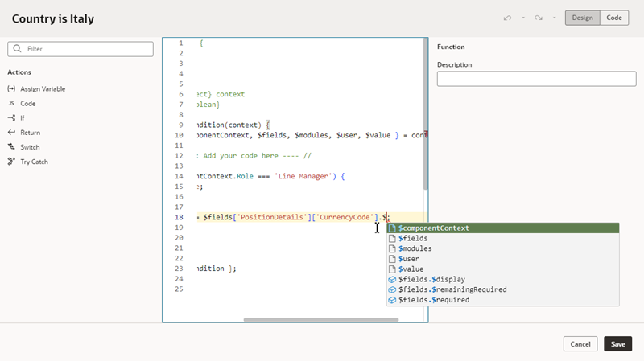Choose $componentContext from autocomplete list
644x361 pixels.
coord(502,228)
